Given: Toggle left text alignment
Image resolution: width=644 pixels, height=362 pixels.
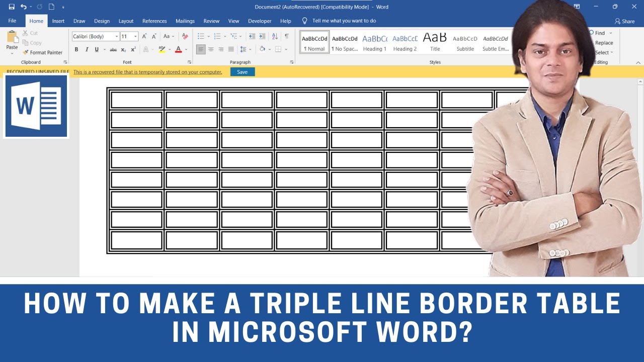Looking at the screenshot, I should pyautogui.click(x=201, y=49).
